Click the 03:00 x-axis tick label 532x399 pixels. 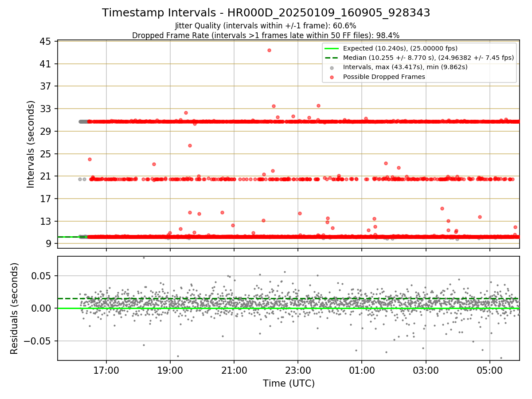pos(426,369)
